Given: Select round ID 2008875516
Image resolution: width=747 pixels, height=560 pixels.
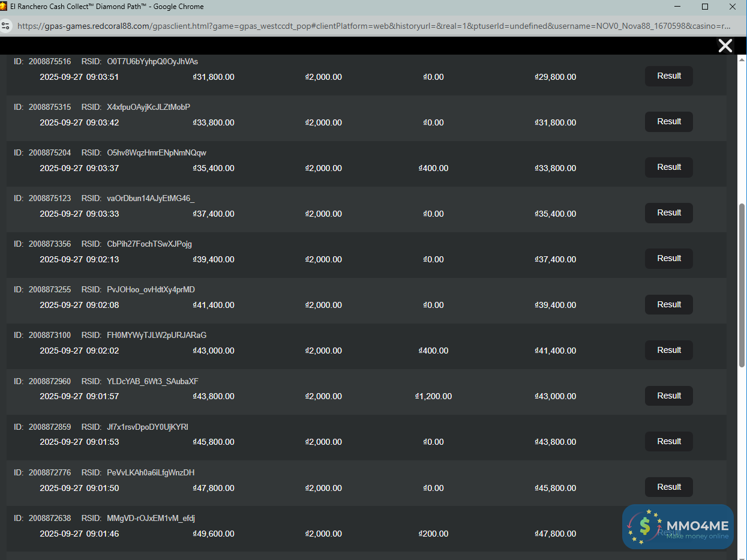Looking at the screenshot, I should [x=50, y=62].
